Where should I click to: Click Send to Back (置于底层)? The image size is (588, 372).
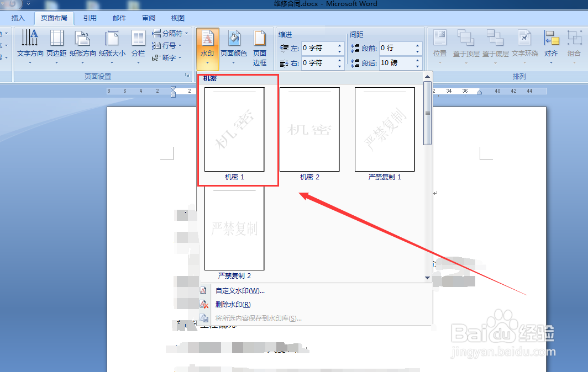click(495, 46)
